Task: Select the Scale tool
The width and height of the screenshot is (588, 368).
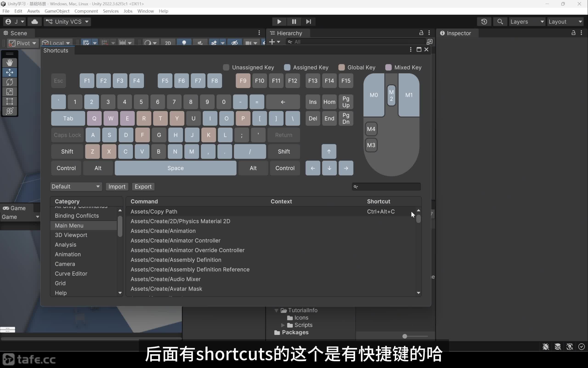Action: point(9,92)
